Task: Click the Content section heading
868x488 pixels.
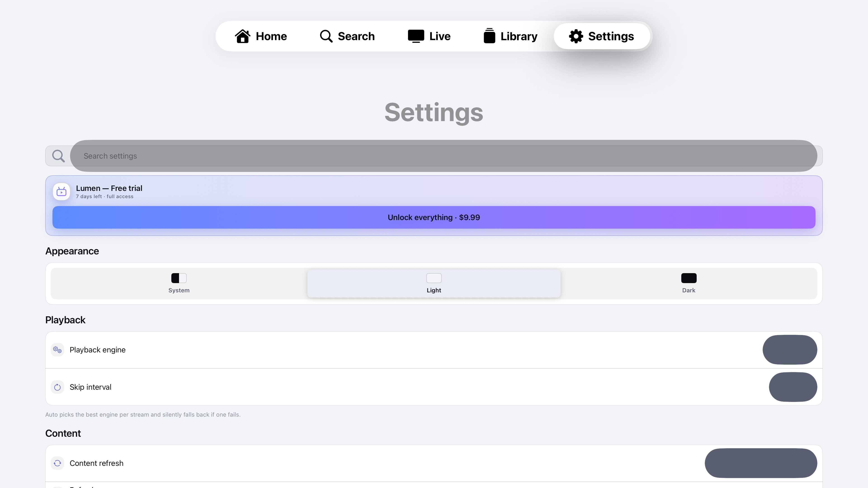Action: (63, 433)
